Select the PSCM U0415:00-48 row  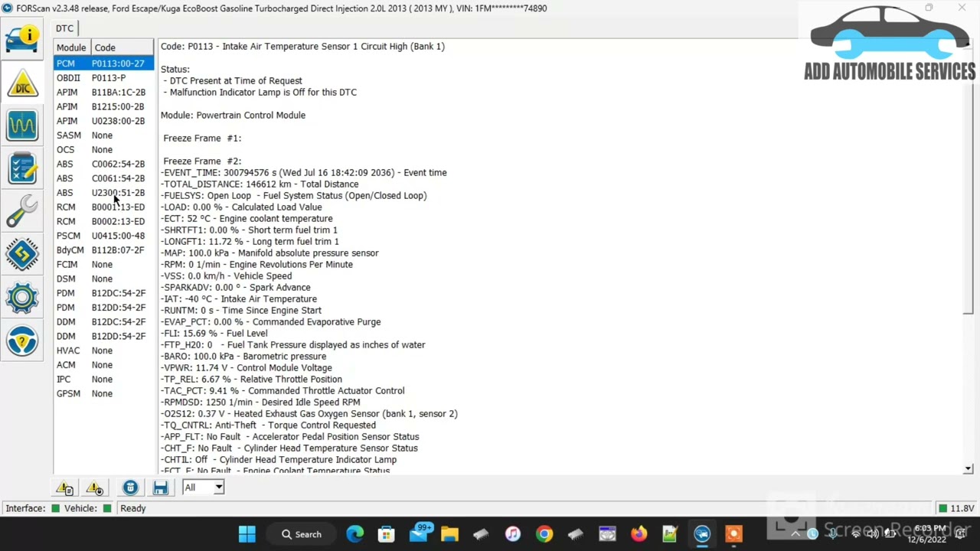coord(103,236)
